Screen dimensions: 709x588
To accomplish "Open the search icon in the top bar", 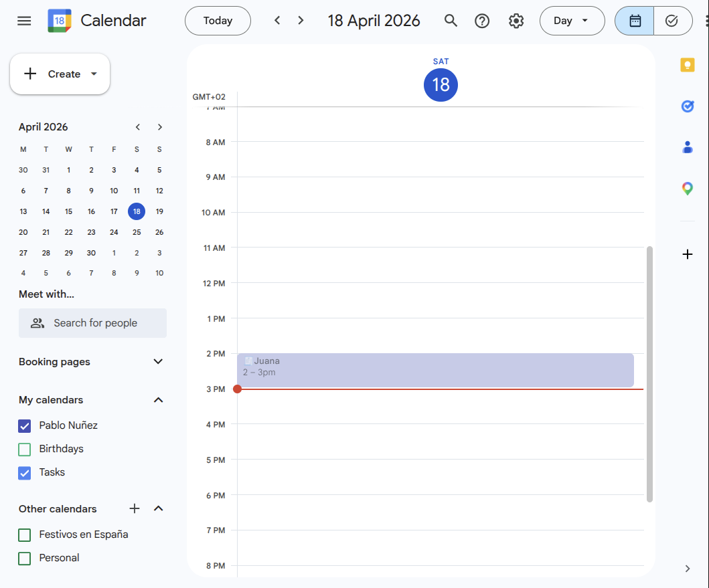I will (x=450, y=21).
